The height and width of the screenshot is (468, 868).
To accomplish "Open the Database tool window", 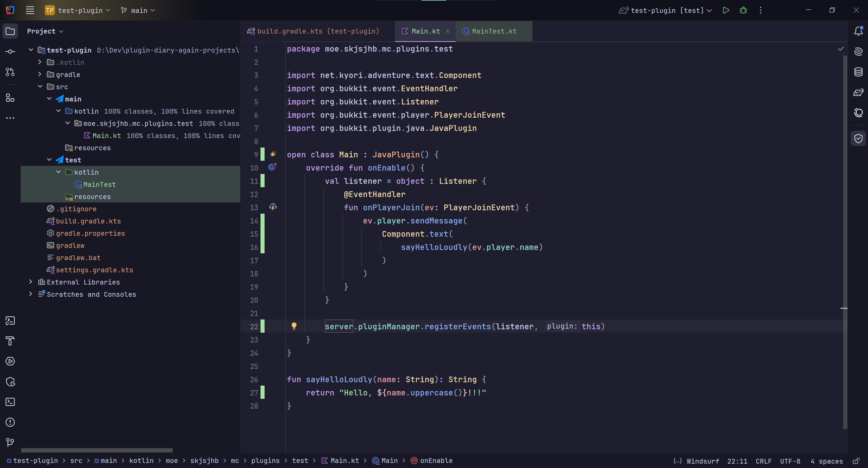I will tap(858, 72).
